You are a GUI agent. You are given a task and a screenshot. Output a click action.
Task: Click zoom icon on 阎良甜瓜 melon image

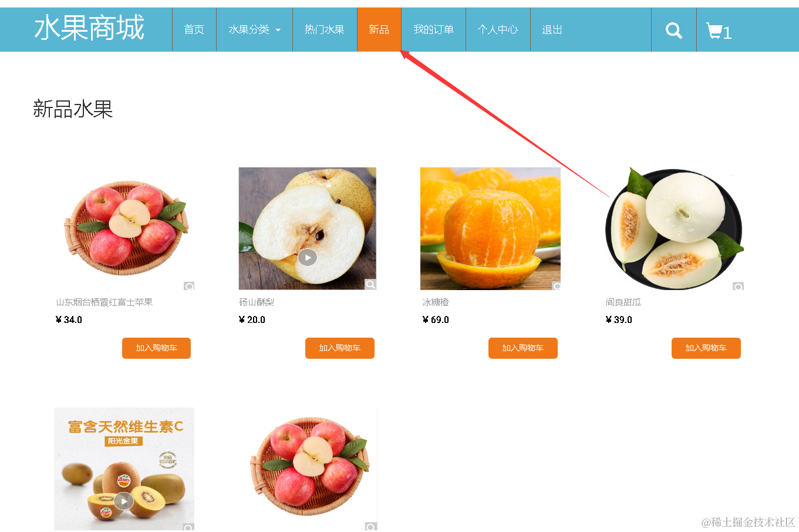738,286
